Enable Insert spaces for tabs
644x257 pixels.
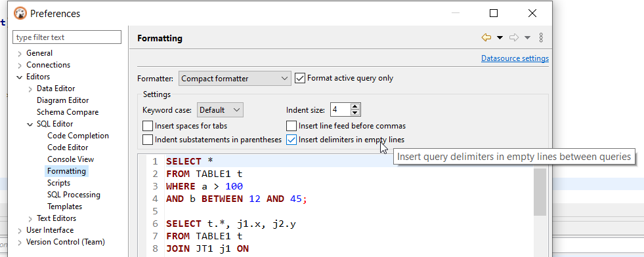coord(185,126)
